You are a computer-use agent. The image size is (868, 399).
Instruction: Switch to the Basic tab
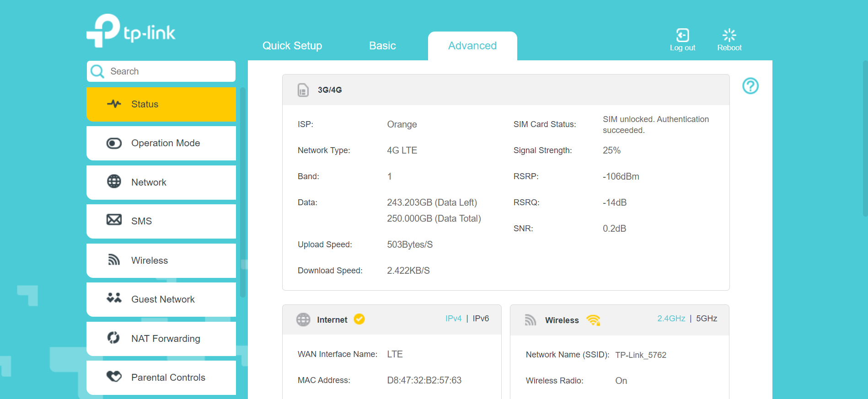click(x=382, y=46)
